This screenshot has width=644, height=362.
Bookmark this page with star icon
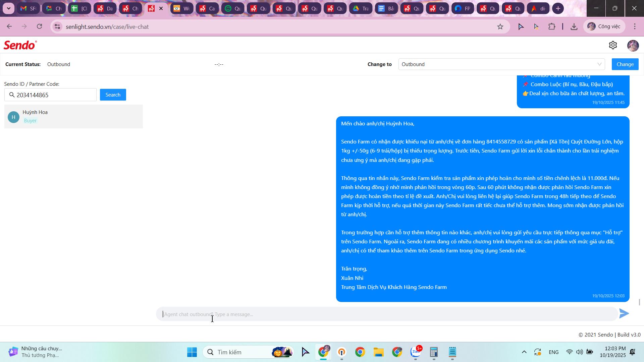click(x=500, y=27)
